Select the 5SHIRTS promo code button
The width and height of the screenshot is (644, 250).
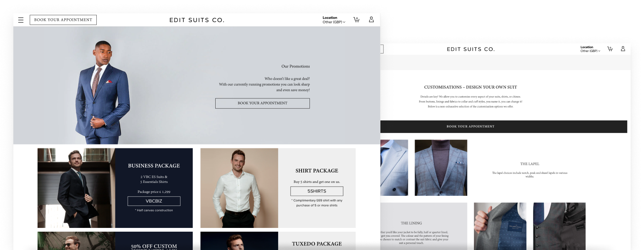click(x=317, y=191)
